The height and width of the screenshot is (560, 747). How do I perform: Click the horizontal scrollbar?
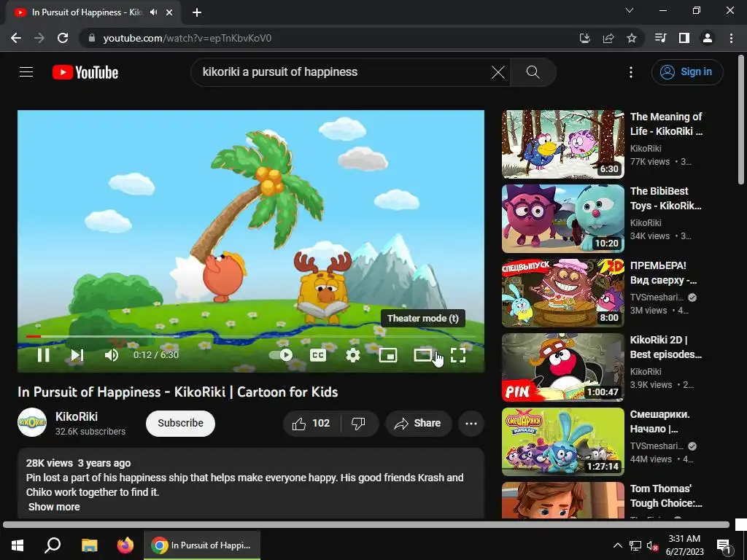click(x=366, y=525)
